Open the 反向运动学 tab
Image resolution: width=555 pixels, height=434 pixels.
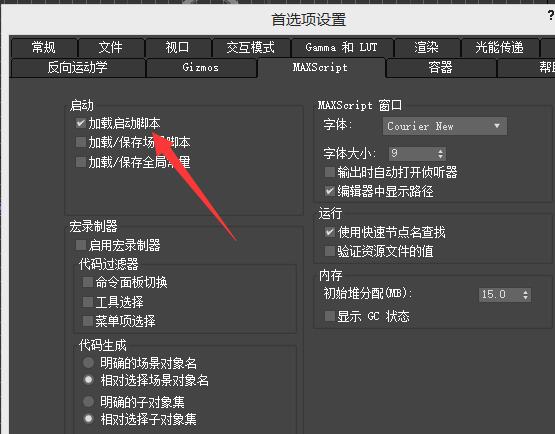(x=78, y=68)
